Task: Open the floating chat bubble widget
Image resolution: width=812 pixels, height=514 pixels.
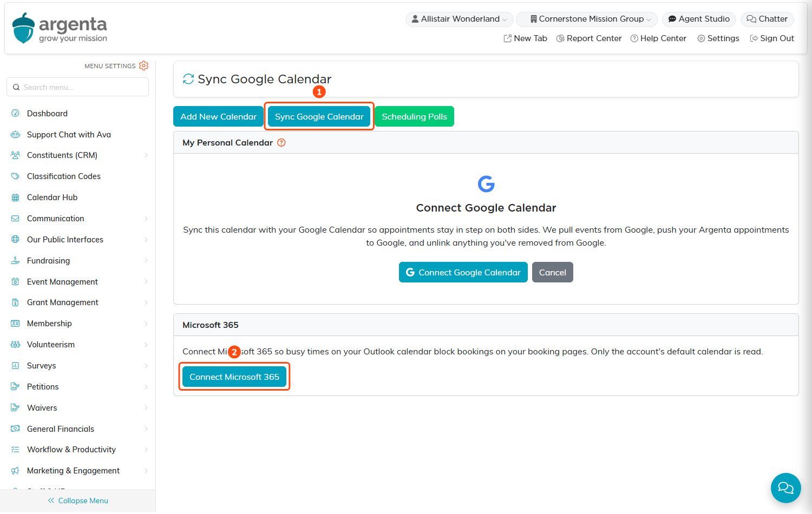Action: [x=785, y=488]
